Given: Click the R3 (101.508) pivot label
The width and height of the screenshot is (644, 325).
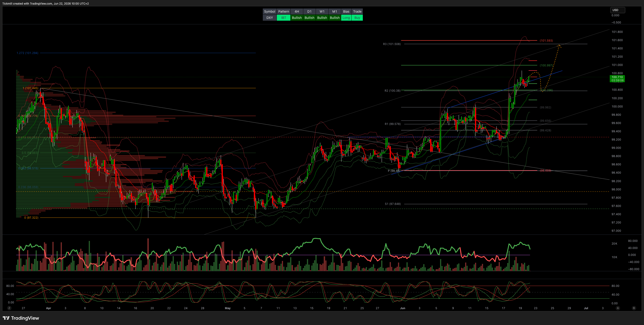Looking at the screenshot, I should tap(392, 44).
